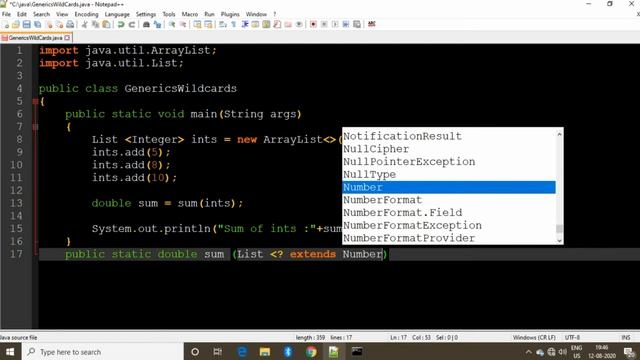Screen dimensions: 640x360
Task: Choose Number in the autocomplete list
Action: [x=449, y=187]
